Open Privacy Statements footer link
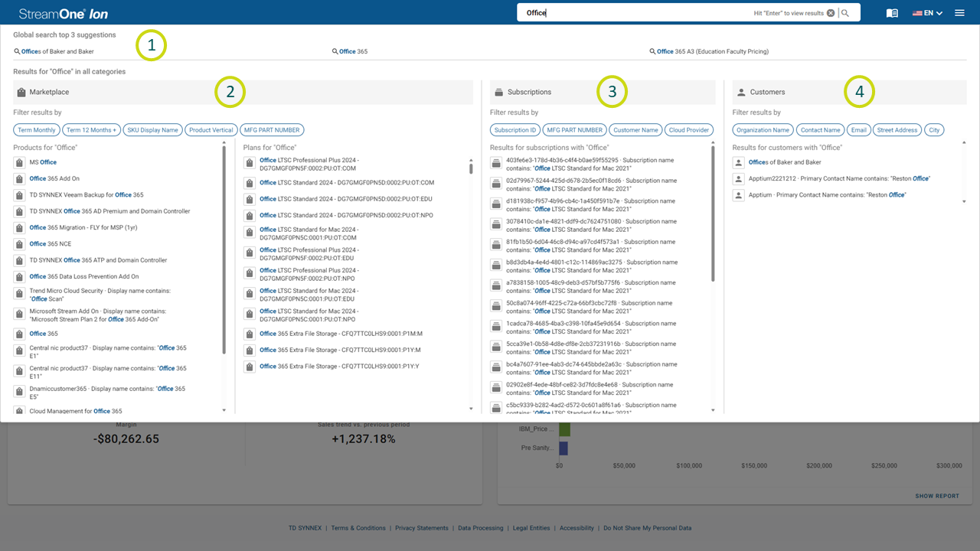This screenshot has width=980, height=551. point(421,528)
